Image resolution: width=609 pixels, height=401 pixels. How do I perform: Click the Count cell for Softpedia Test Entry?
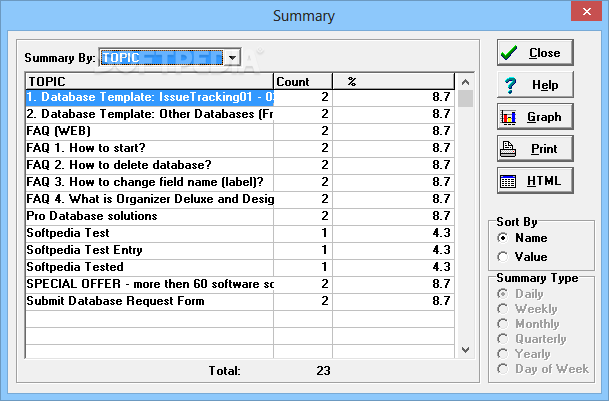303,250
